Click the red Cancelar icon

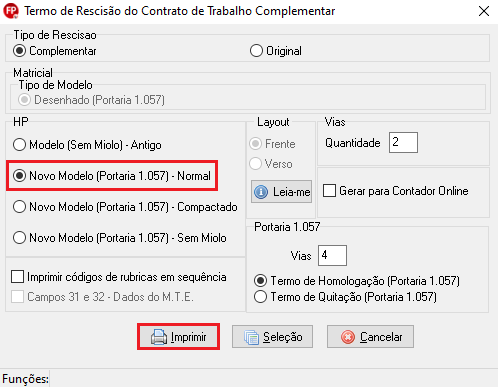point(348,337)
